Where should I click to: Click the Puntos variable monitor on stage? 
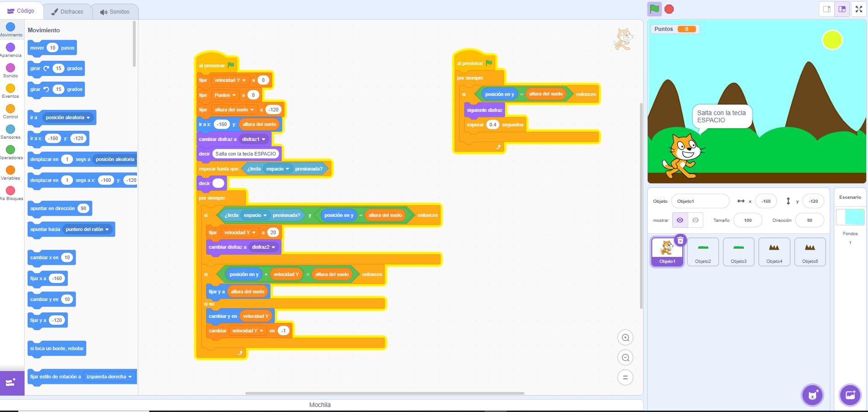point(675,29)
